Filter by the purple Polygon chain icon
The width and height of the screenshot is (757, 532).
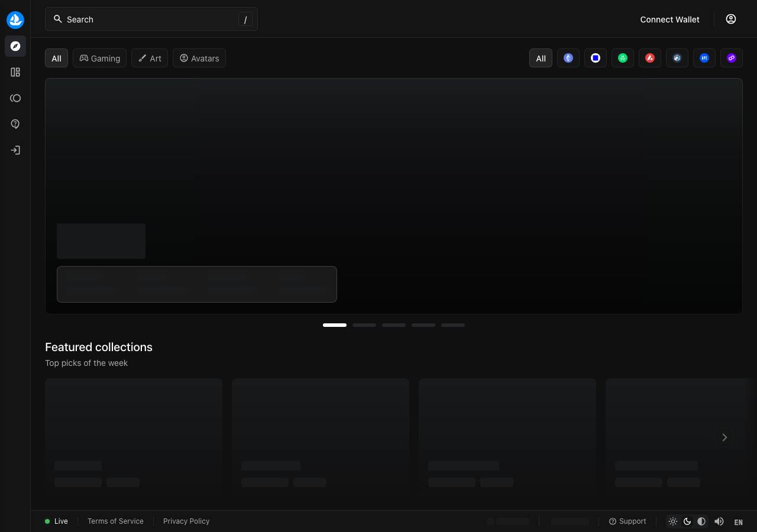[732, 58]
